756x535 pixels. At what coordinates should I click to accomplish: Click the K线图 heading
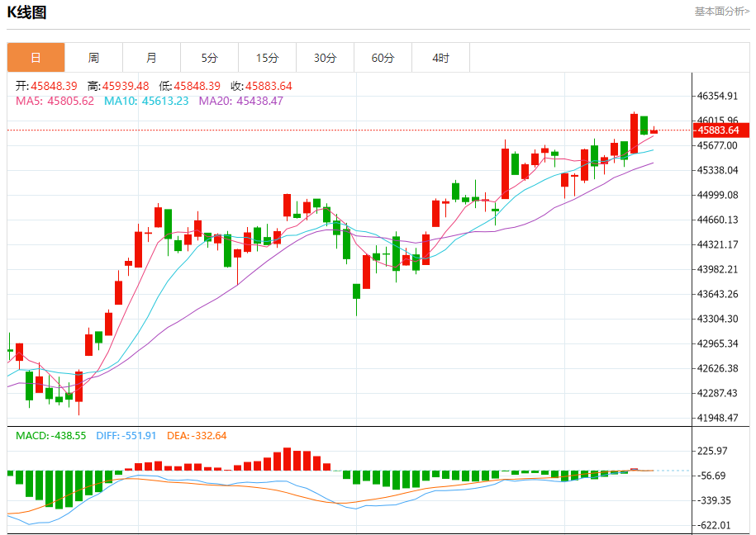coord(26,12)
